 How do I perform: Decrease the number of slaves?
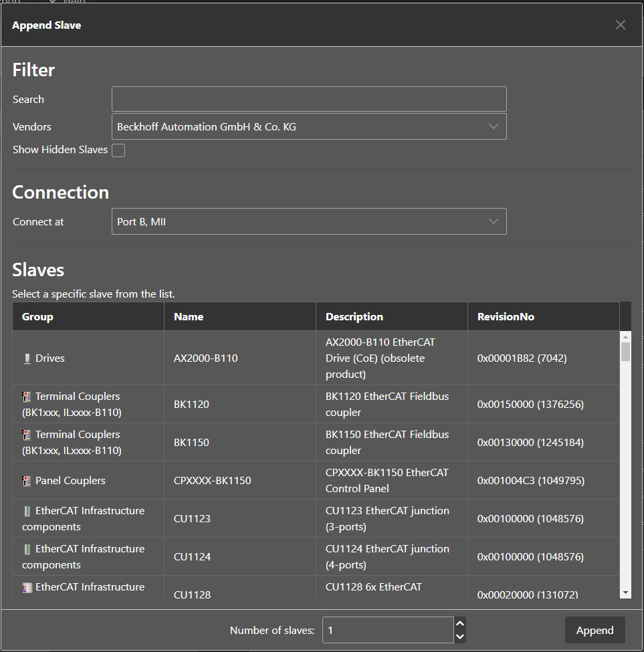tap(459, 637)
